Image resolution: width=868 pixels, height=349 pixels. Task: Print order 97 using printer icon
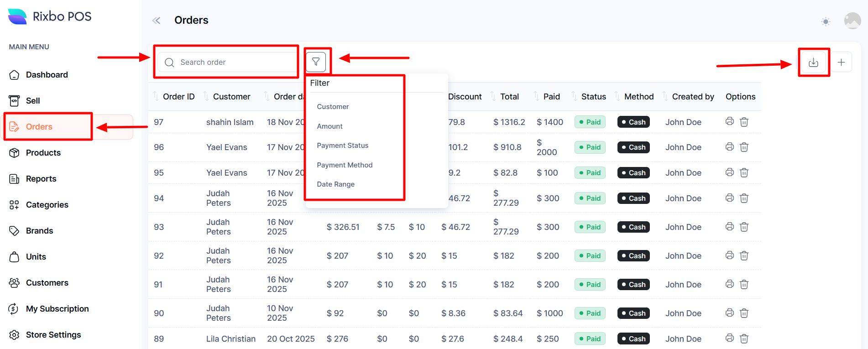pyautogui.click(x=730, y=122)
